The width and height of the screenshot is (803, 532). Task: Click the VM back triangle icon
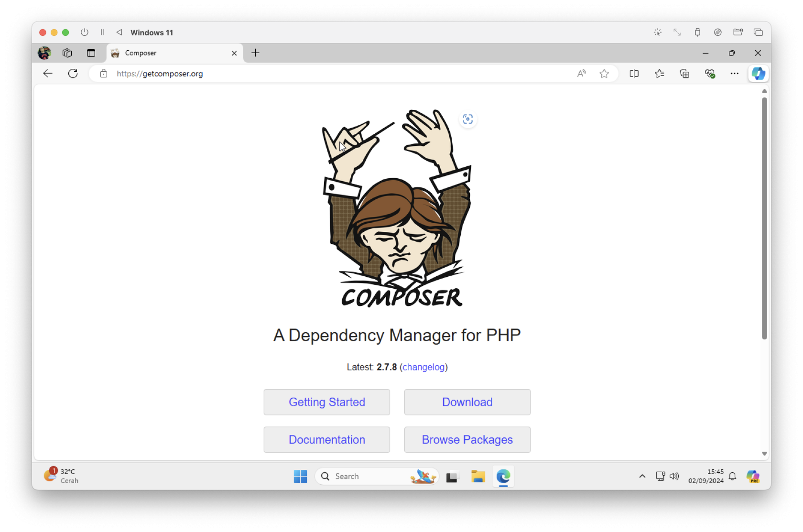(x=119, y=33)
